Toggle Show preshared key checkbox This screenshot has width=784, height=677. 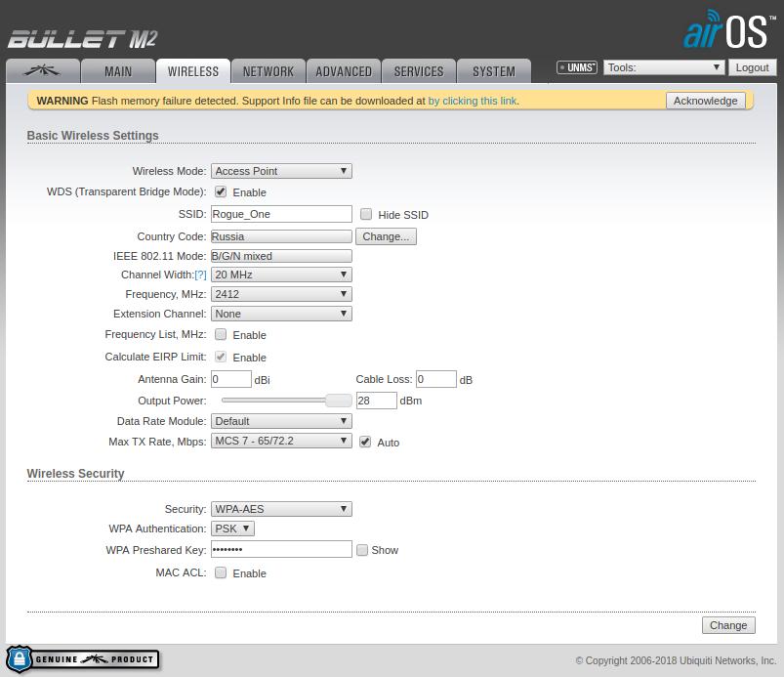pos(362,550)
